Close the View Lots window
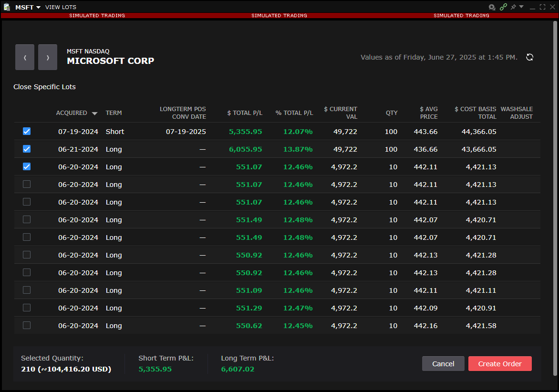Viewport: 559px width, 392px height. click(x=553, y=7)
